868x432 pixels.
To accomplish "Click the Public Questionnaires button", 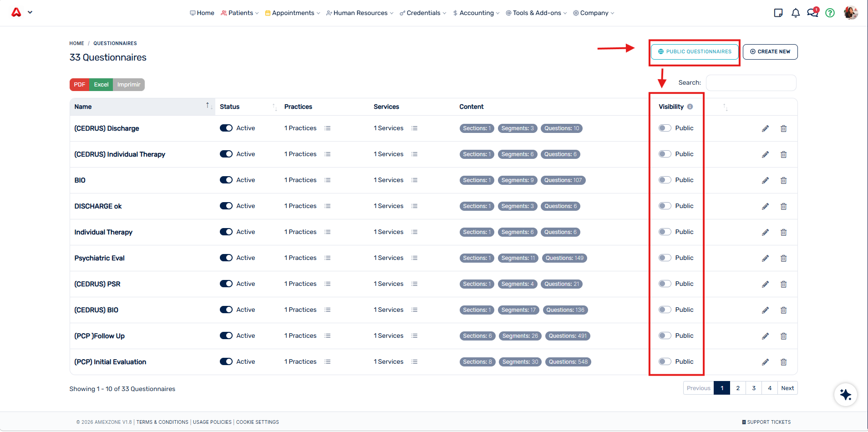I will click(695, 52).
